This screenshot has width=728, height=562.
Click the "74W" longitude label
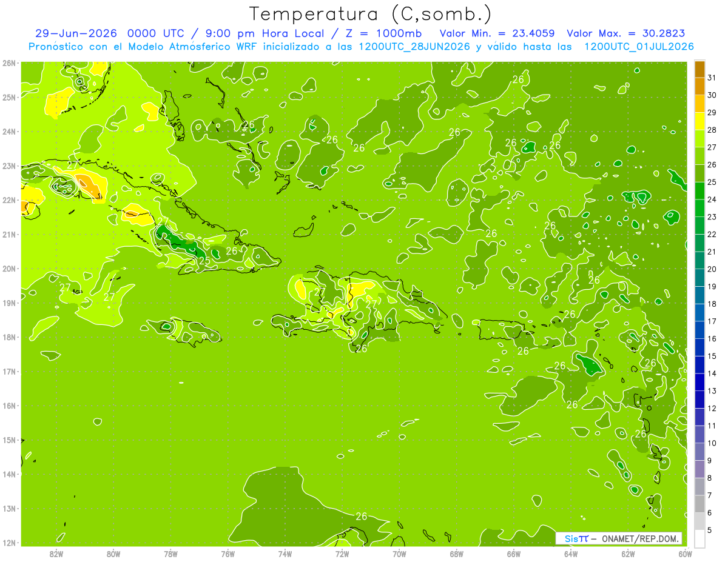(x=285, y=553)
